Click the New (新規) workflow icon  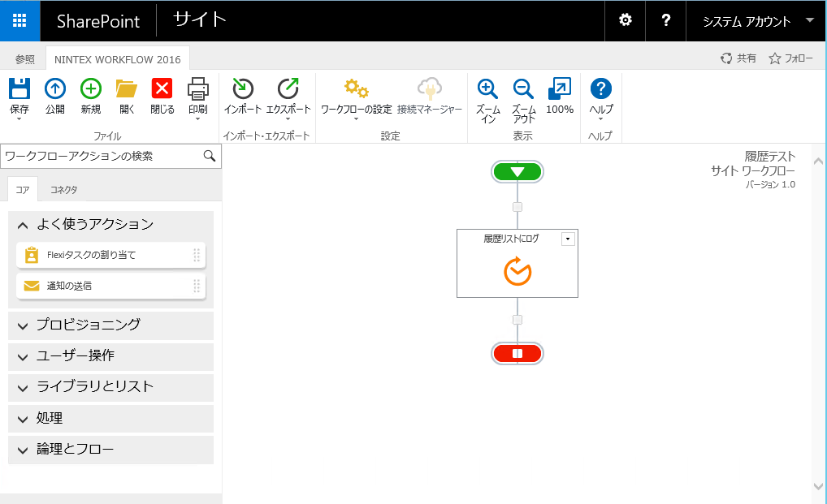[91, 89]
